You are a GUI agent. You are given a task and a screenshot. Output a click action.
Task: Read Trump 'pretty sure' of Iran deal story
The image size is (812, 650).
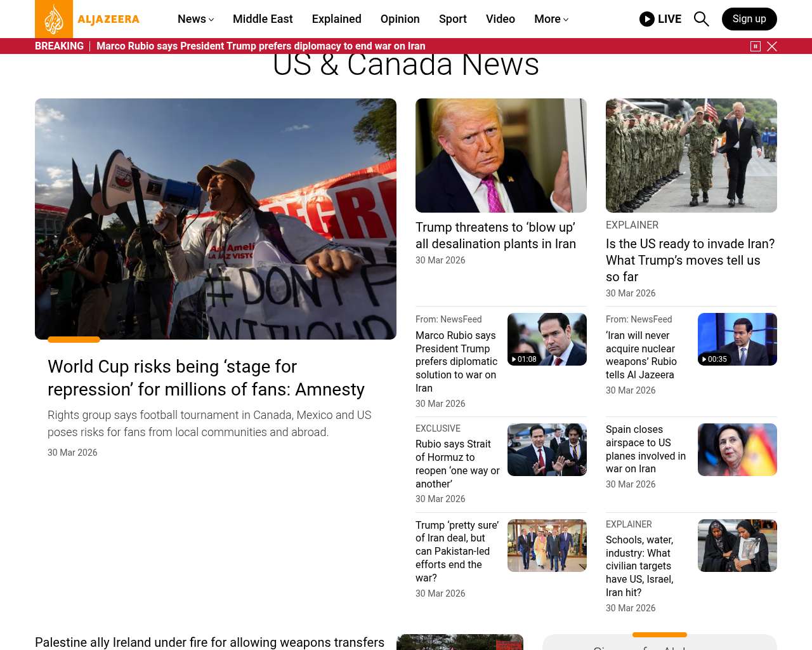point(457,552)
